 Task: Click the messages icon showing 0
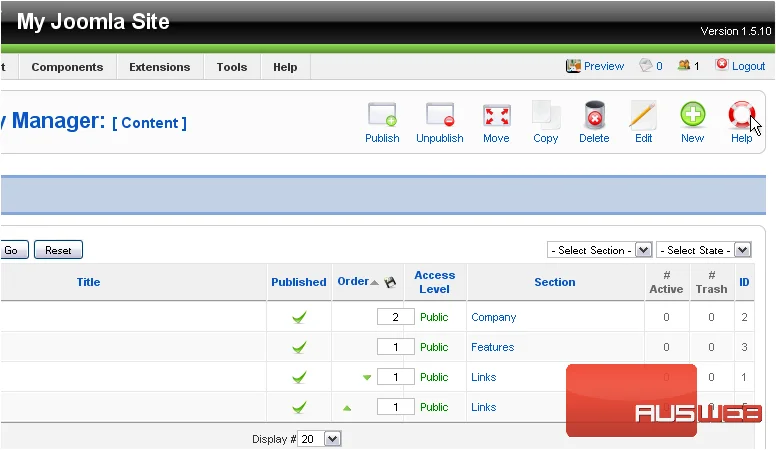click(x=645, y=65)
